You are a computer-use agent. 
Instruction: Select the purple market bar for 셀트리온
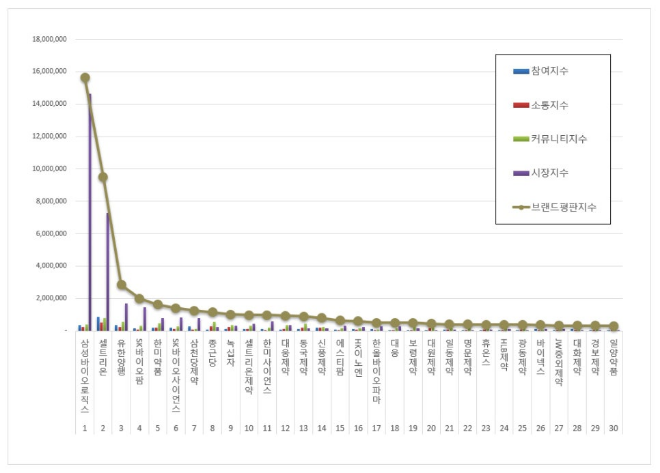click(108, 270)
